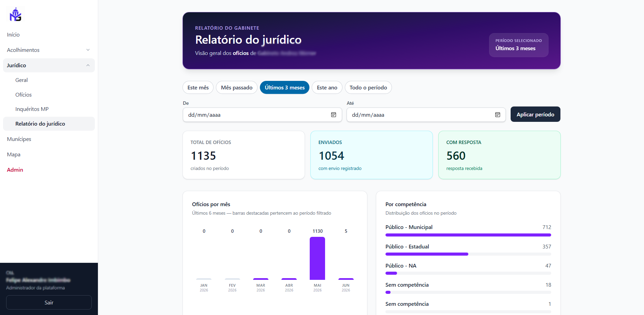Filter by Todo o período
This screenshot has height=315, width=644.
click(x=368, y=87)
